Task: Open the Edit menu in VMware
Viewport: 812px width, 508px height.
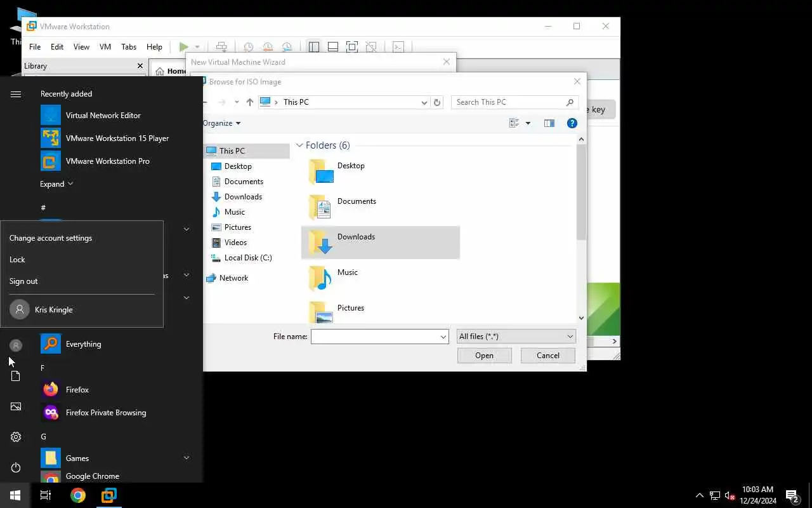Action: pos(57,47)
